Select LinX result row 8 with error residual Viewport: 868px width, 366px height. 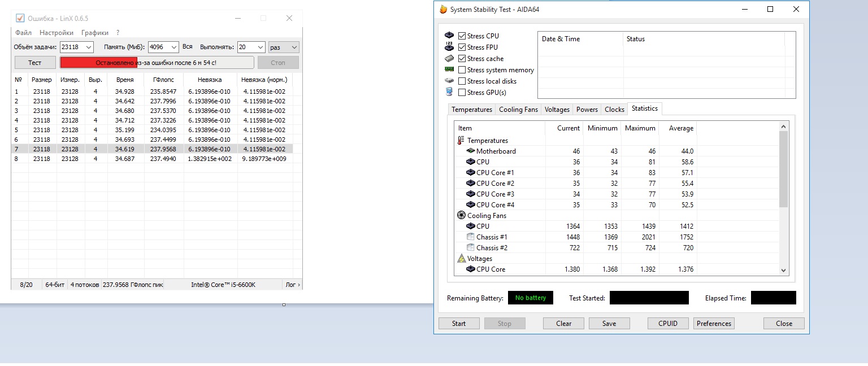tap(152, 159)
